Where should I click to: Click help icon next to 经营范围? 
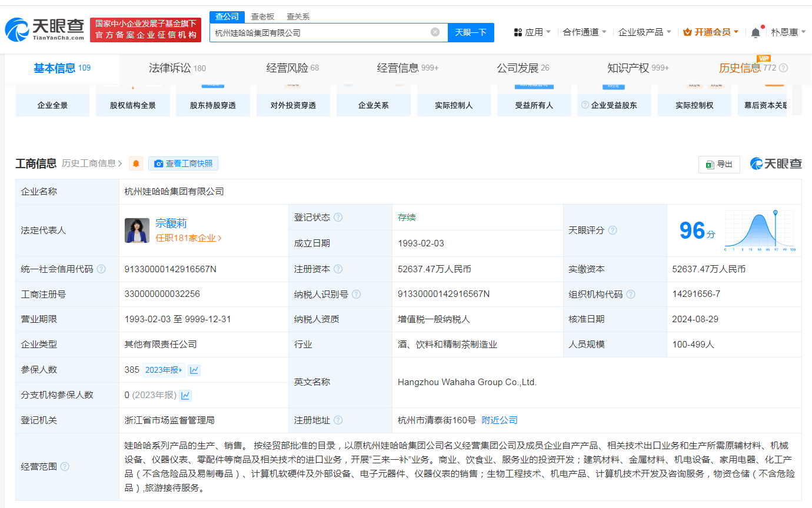coord(65,466)
